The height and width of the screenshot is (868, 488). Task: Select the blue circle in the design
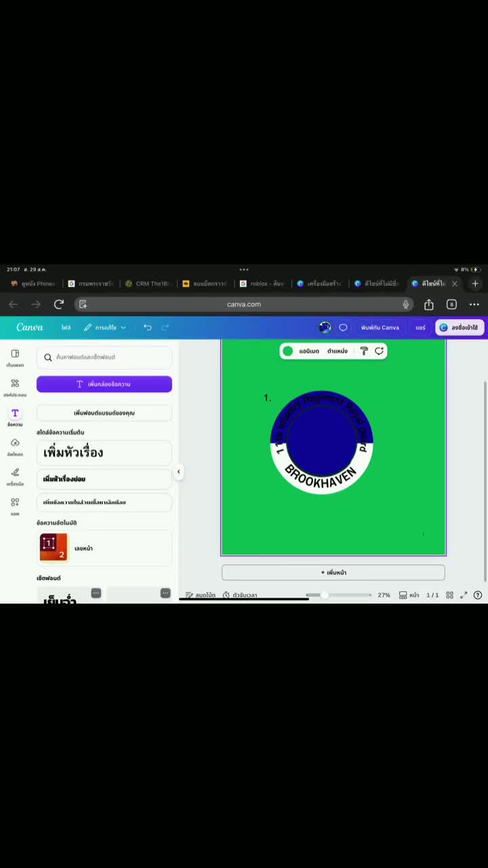click(x=322, y=441)
